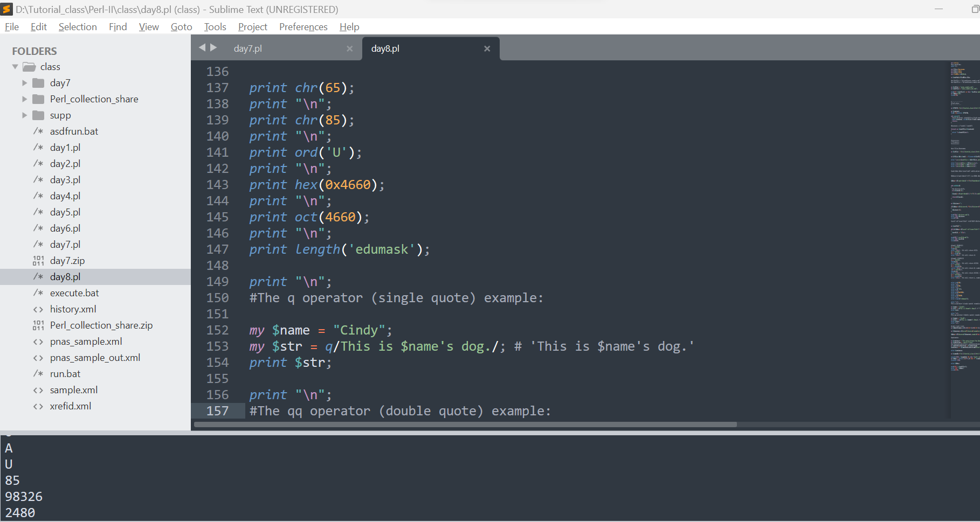Collapse the class root folder
The width and height of the screenshot is (980, 522).
pyautogui.click(x=15, y=67)
